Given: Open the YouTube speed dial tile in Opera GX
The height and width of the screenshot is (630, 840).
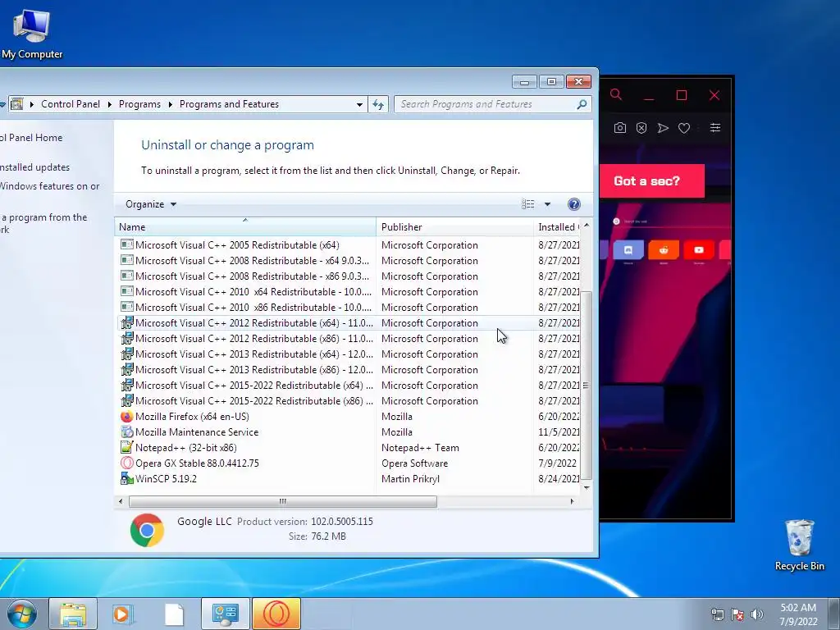Looking at the screenshot, I should tap(699, 250).
